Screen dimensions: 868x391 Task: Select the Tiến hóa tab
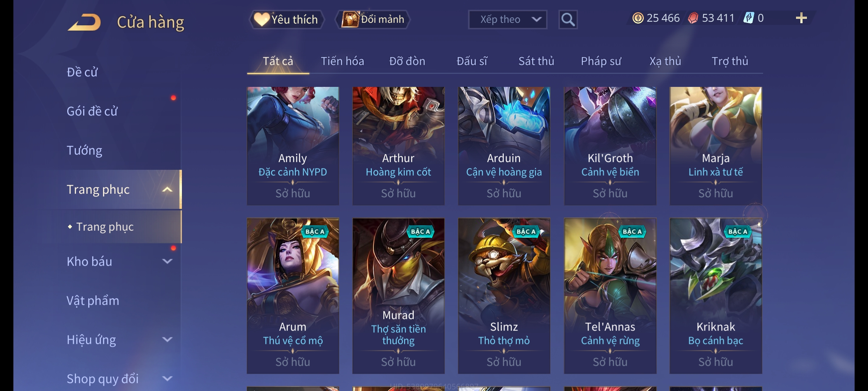pos(342,61)
